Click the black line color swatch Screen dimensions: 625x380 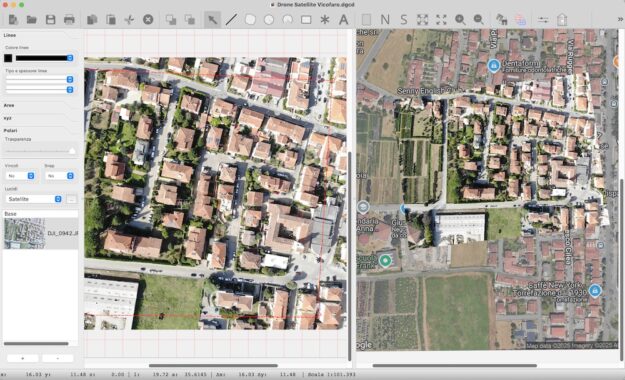click(8, 58)
